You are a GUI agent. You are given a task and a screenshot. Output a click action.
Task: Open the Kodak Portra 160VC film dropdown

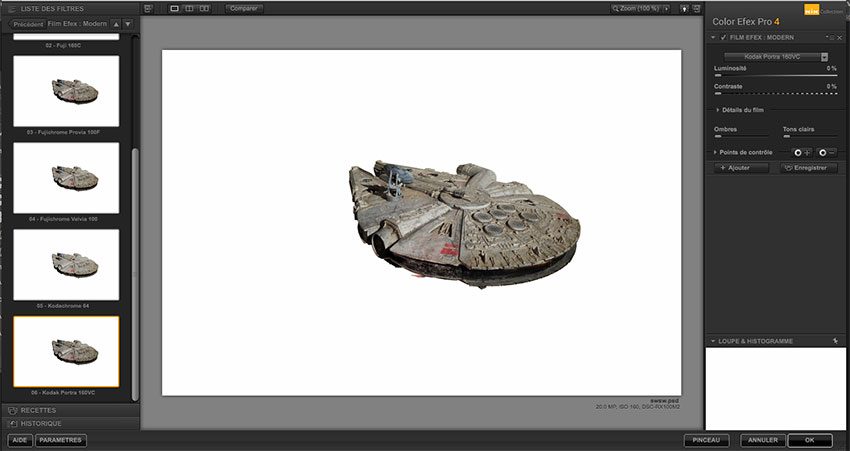click(776, 56)
